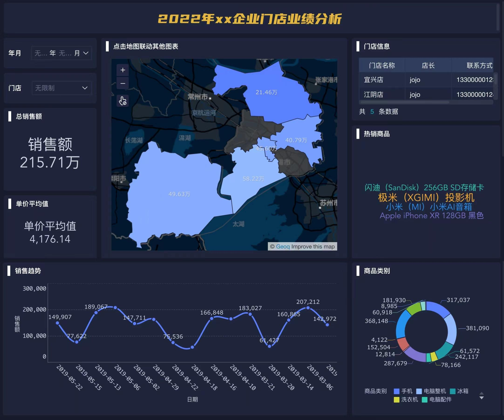Select the hand interaction tool on the map
Screen dimensions: 504x420
pyautogui.click(x=123, y=101)
